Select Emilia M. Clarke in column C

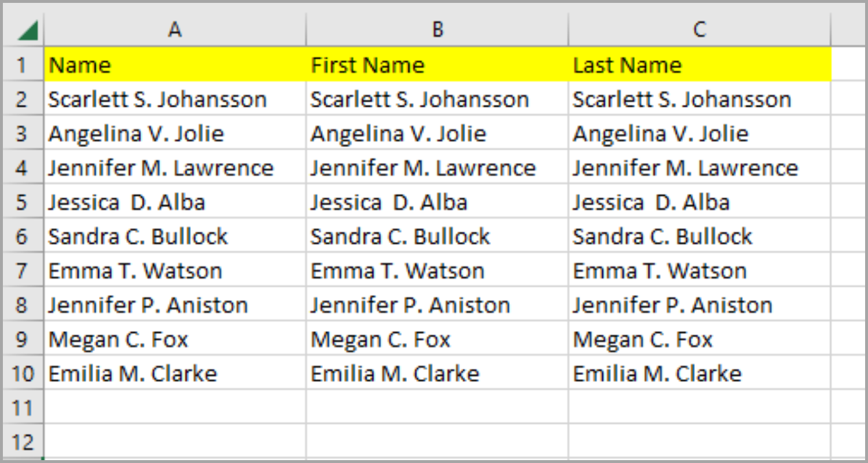657,374
